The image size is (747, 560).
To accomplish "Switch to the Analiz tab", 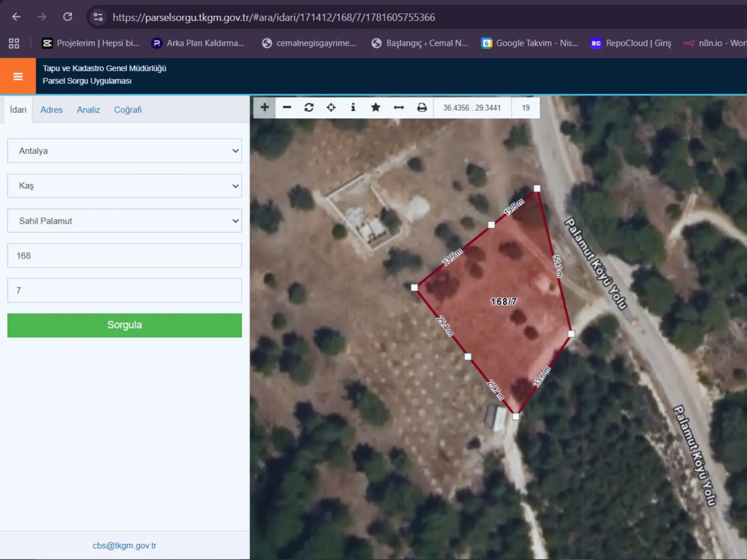I will pos(89,110).
